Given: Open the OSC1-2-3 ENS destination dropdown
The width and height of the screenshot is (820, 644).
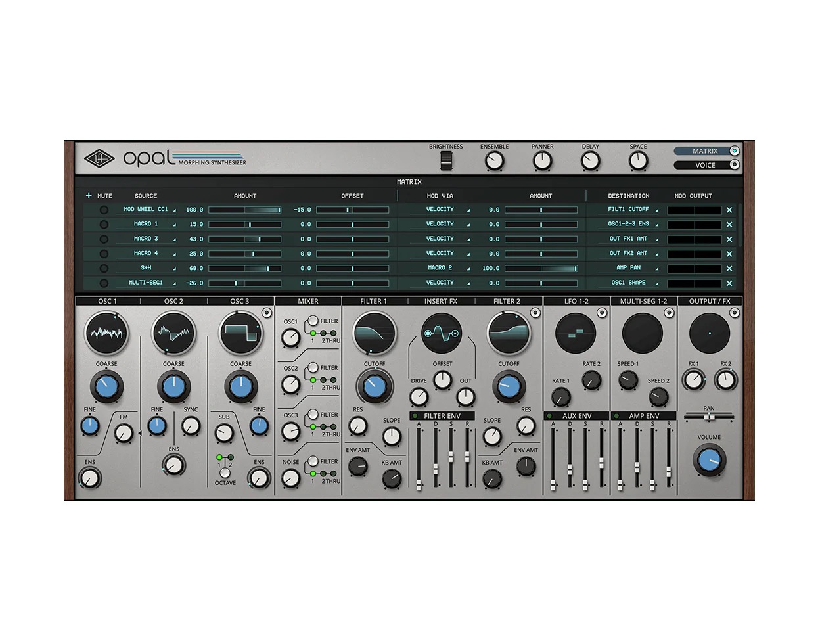Looking at the screenshot, I should pos(629,224).
